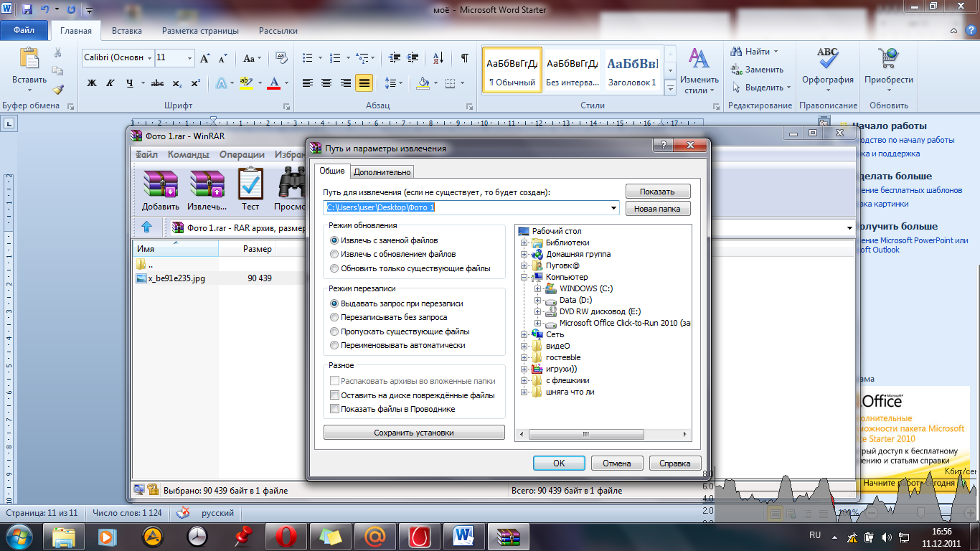Apply superscript formatting
Viewport: 980px width, 551px height.
195,83
